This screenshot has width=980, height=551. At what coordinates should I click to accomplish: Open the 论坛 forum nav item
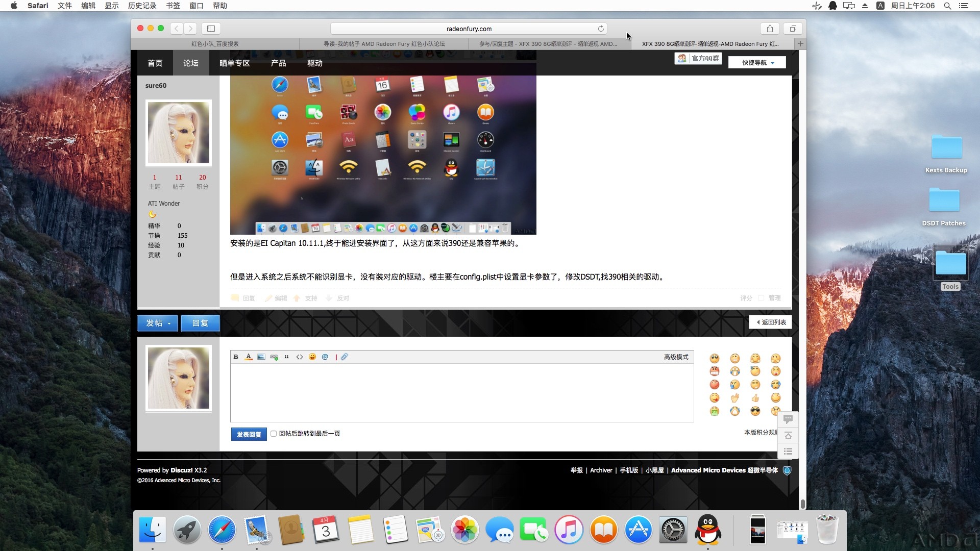(191, 63)
